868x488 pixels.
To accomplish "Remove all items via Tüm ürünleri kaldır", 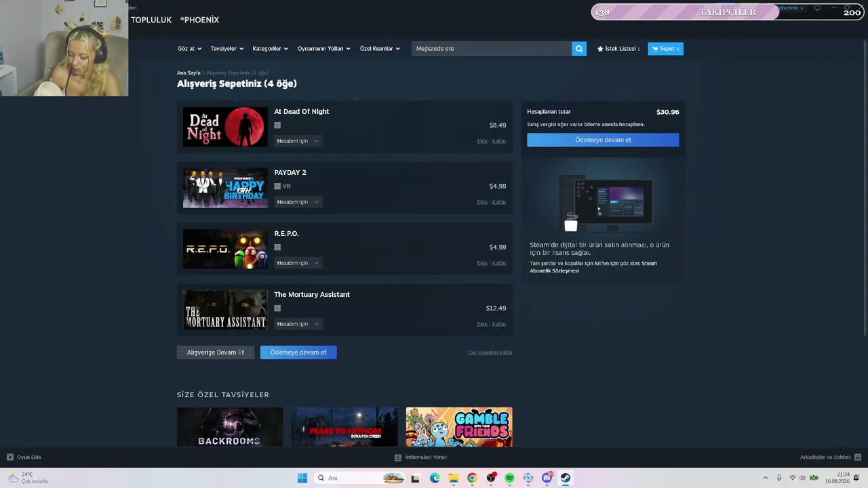I will pos(490,352).
